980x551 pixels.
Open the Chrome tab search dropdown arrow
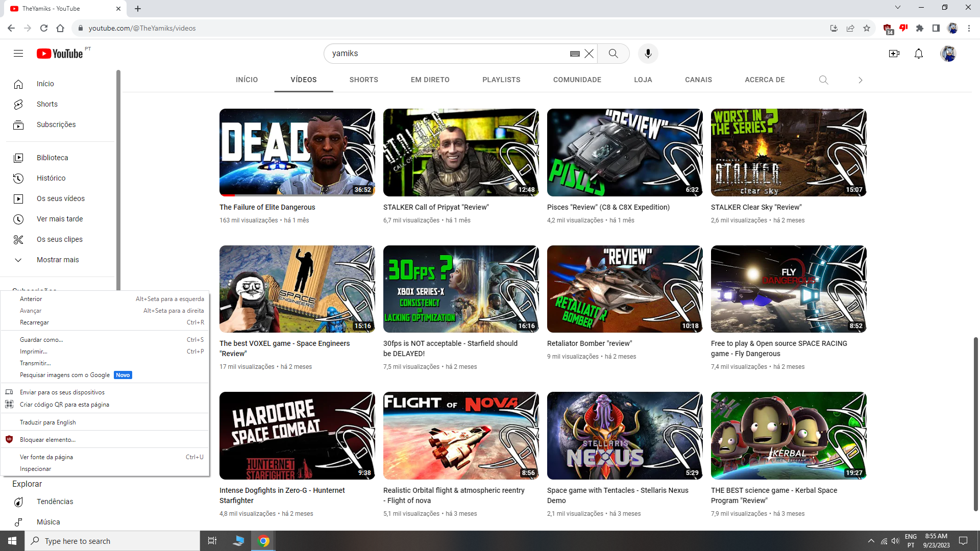coord(898,7)
